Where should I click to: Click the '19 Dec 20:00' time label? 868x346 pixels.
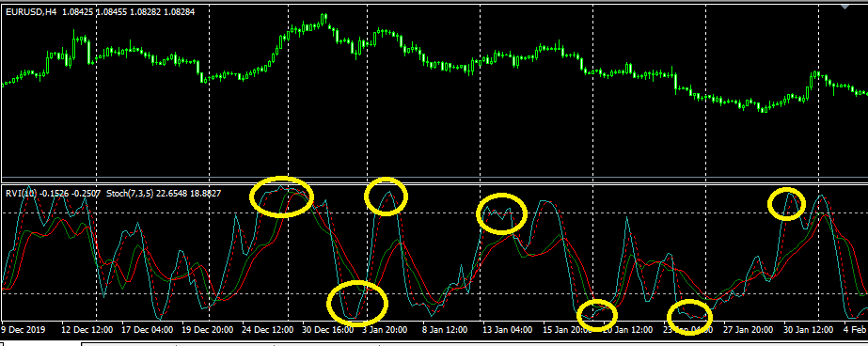point(208,329)
